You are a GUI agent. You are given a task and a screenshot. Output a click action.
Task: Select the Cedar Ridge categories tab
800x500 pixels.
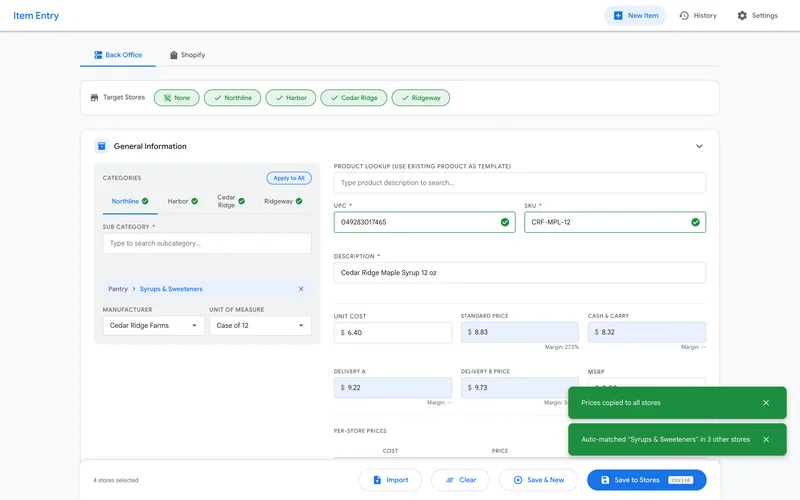click(231, 201)
